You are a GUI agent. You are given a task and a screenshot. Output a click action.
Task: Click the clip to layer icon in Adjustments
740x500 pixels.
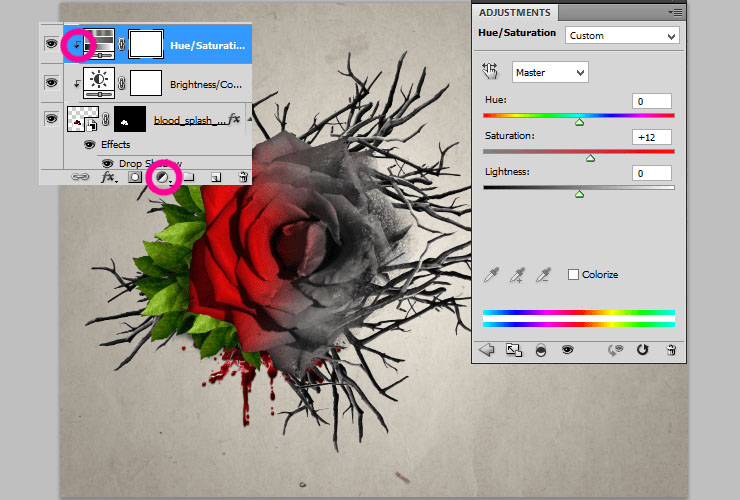point(540,350)
